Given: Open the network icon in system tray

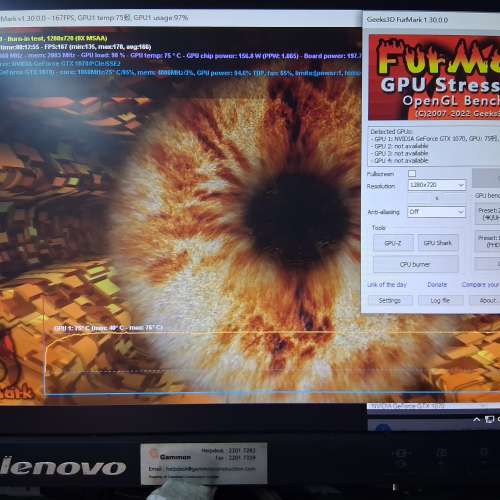Looking at the screenshot, I should point(489,419).
